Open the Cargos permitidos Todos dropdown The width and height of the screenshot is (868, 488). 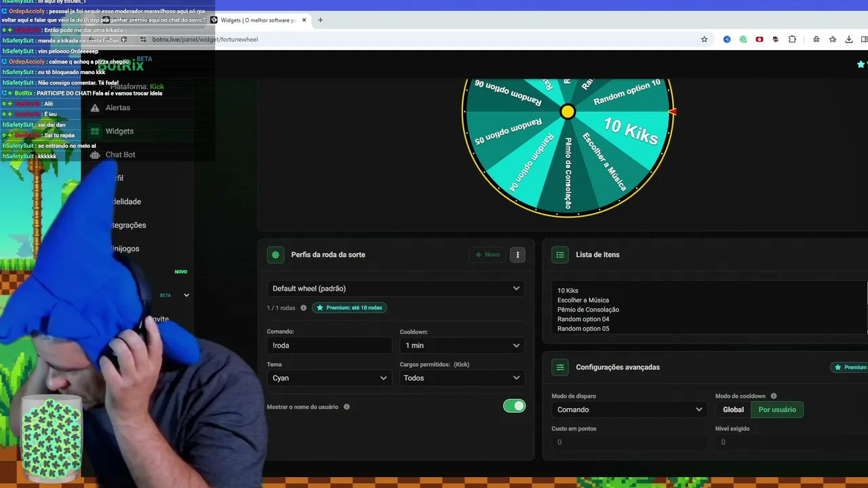pyautogui.click(x=462, y=378)
